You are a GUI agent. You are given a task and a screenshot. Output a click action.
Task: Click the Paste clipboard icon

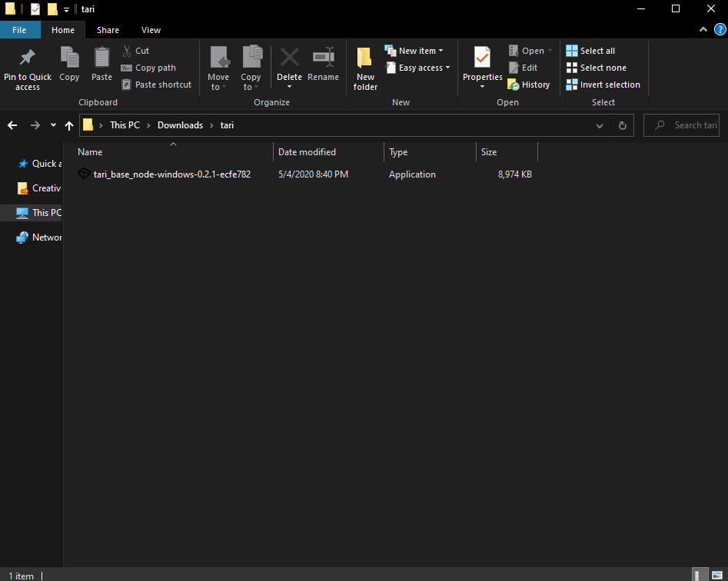[101, 58]
